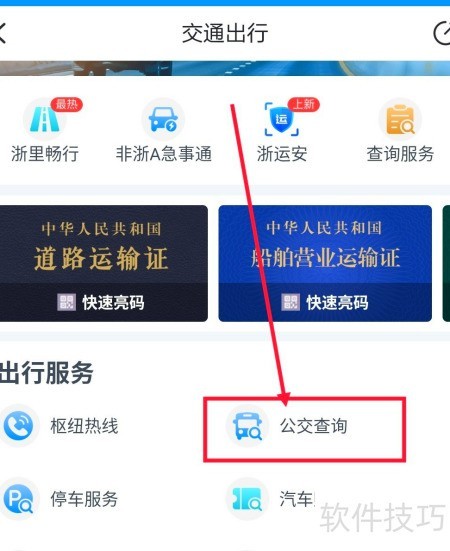Screen dimensions: 450x551
Task: Select the 公交查询 bus search icon
Action: click(248, 426)
